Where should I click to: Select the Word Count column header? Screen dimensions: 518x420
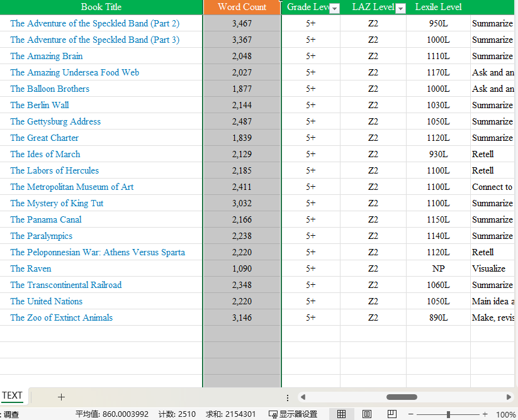coord(242,7)
